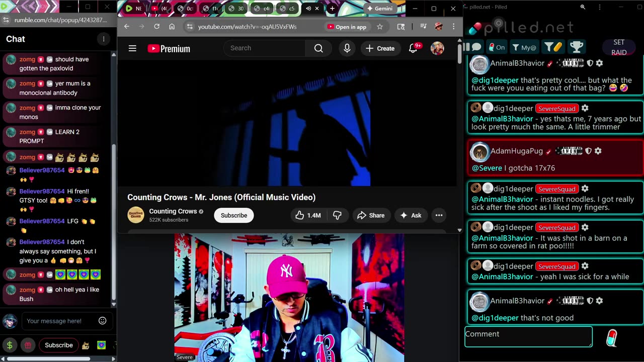Go to browser home page
Viewport: 644px width, 362px height.
tap(172, 27)
